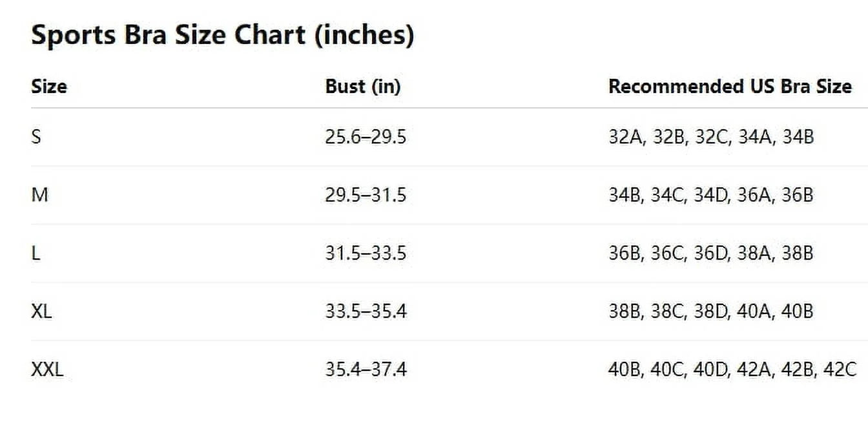Click the Recommended US Bra Size header
Viewport: 868px width, 429px height.
[x=730, y=87]
